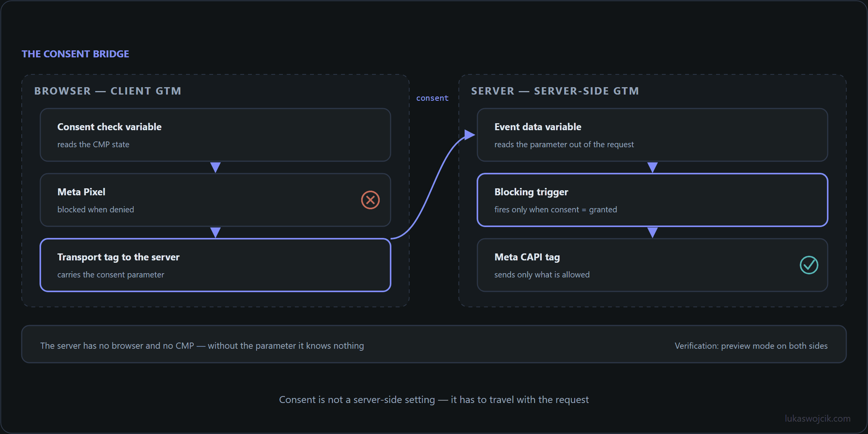The image size is (868, 434).
Task: Click 'blocked when denied' text
Action: click(x=96, y=210)
